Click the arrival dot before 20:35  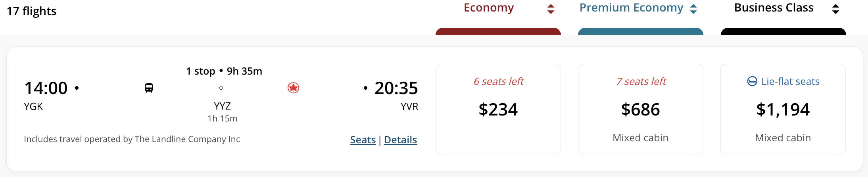point(365,88)
